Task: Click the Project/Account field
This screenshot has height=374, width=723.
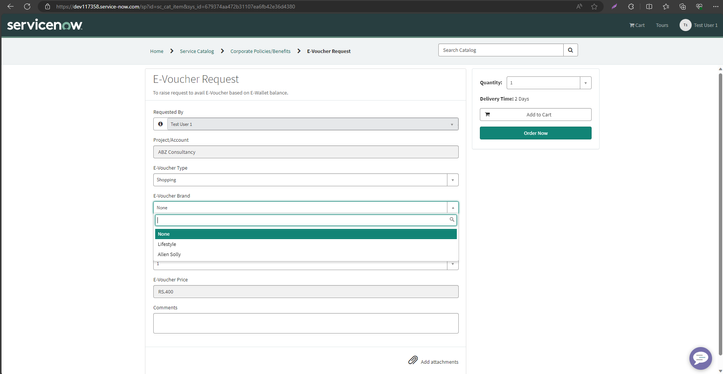Action: pyautogui.click(x=306, y=152)
